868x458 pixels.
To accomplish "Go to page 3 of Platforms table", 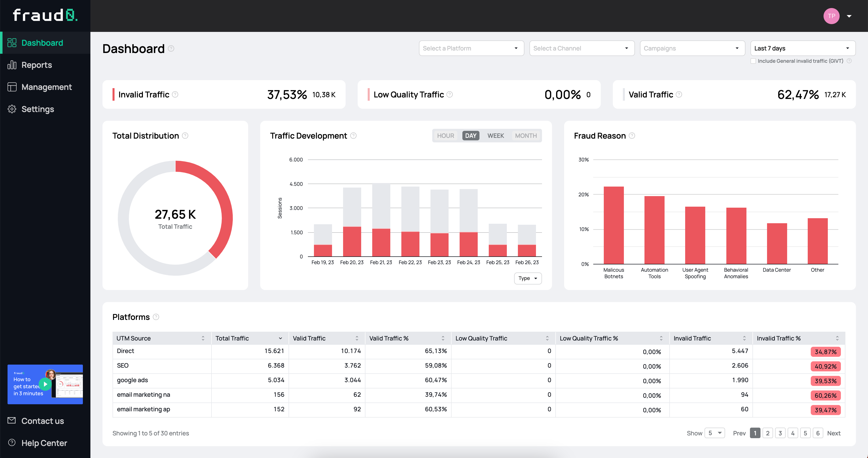I will pyautogui.click(x=780, y=433).
